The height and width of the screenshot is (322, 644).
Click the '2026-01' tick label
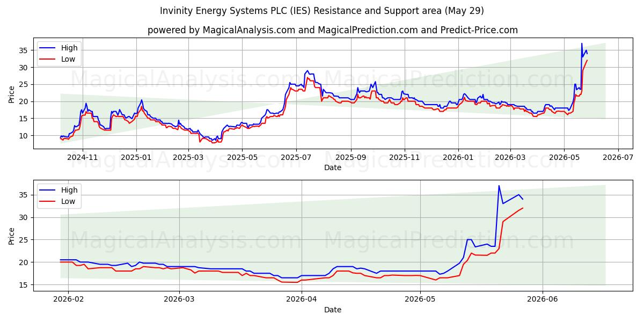pyautogui.click(x=459, y=157)
